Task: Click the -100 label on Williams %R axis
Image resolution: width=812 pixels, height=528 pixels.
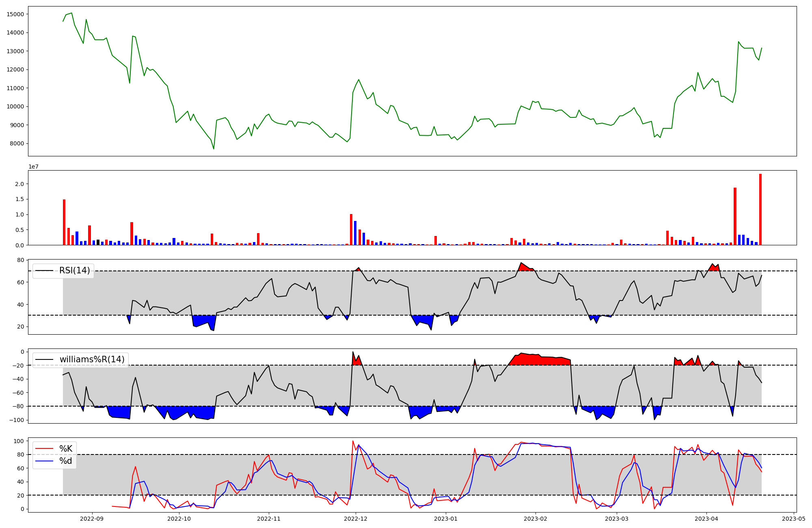Action: tap(17, 420)
